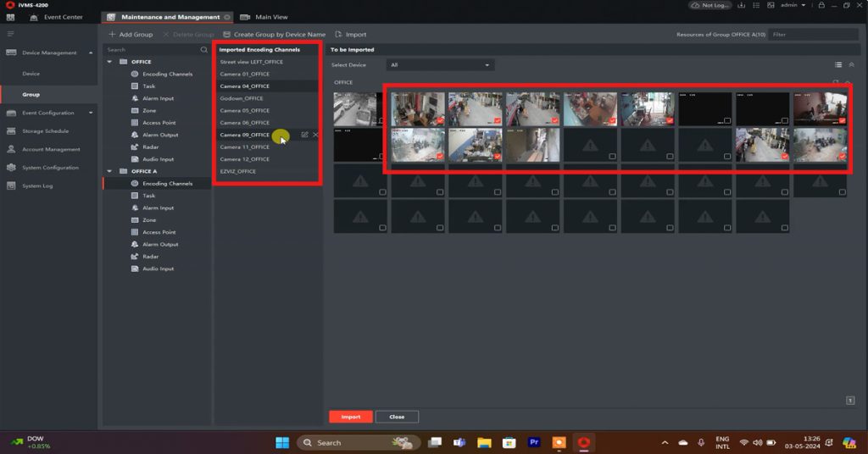The image size is (868, 454).
Task: Open the hamburger menu in left sidebar
Action: click(11, 34)
